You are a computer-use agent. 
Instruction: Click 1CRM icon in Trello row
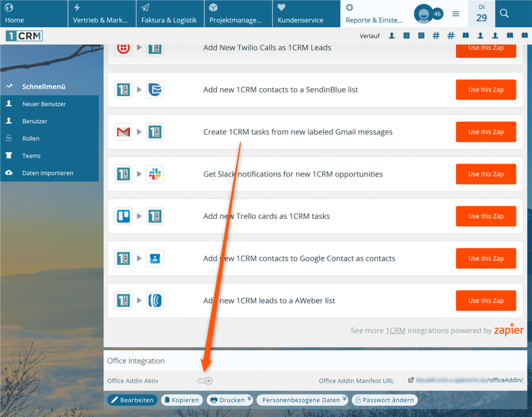(155, 216)
